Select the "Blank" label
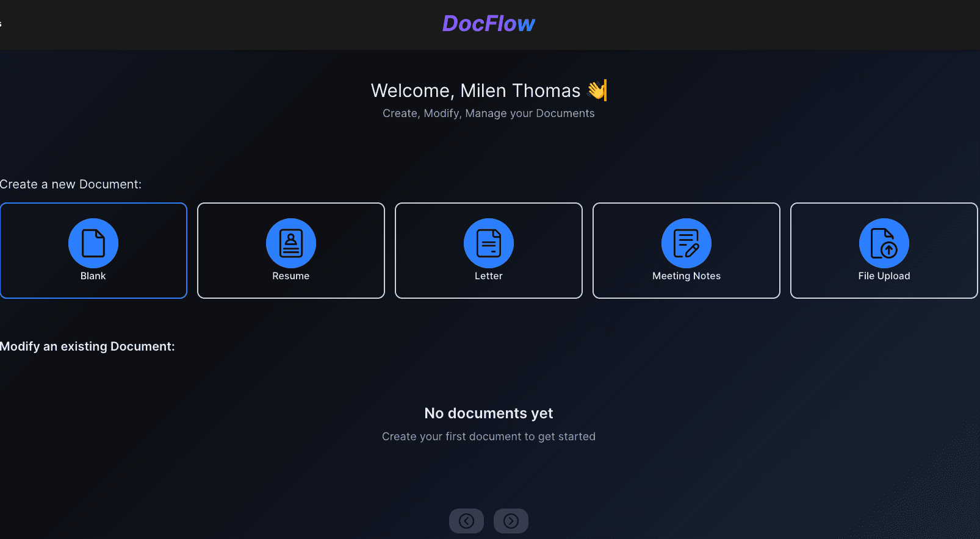Viewport: 980px width, 539px height. click(x=93, y=276)
